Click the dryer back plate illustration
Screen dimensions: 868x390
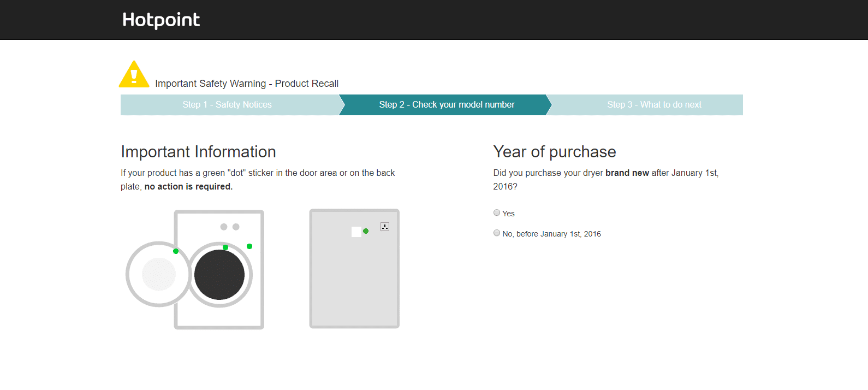pos(354,269)
